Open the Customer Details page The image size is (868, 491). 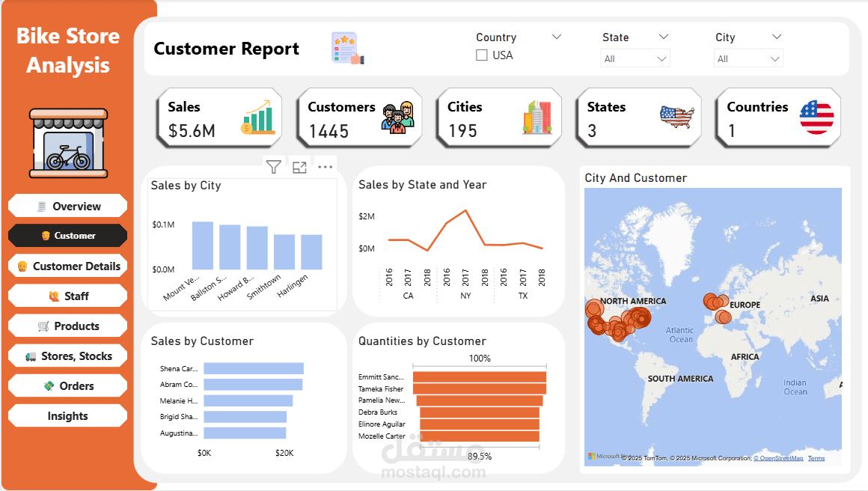pyautogui.click(x=67, y=266)
